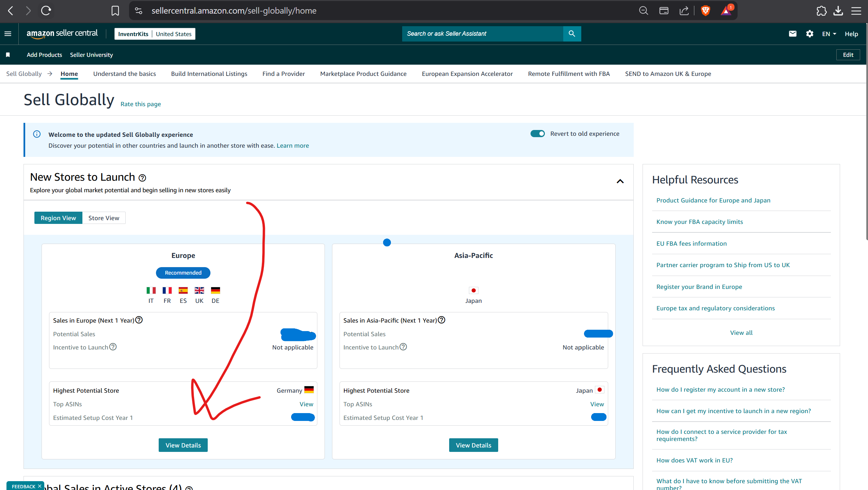Click Sell Globally breadcrumb
The image size is (868, 490).
[24, 74]
